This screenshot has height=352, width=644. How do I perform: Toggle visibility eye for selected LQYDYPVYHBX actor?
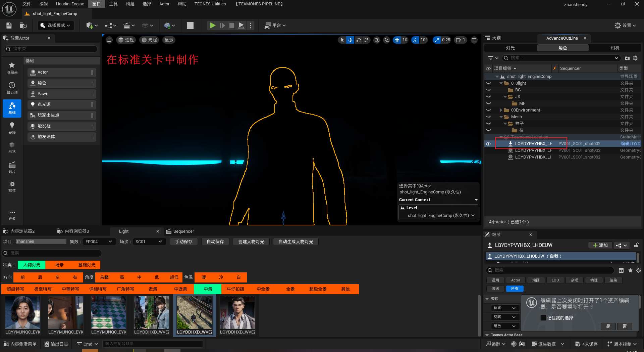point(488,144)
